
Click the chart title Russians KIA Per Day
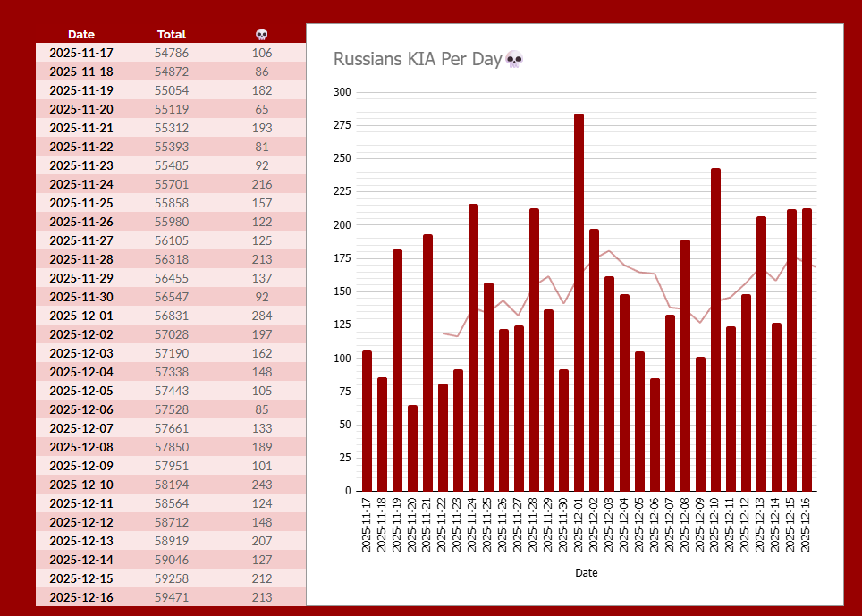click(x=417, y=60)
